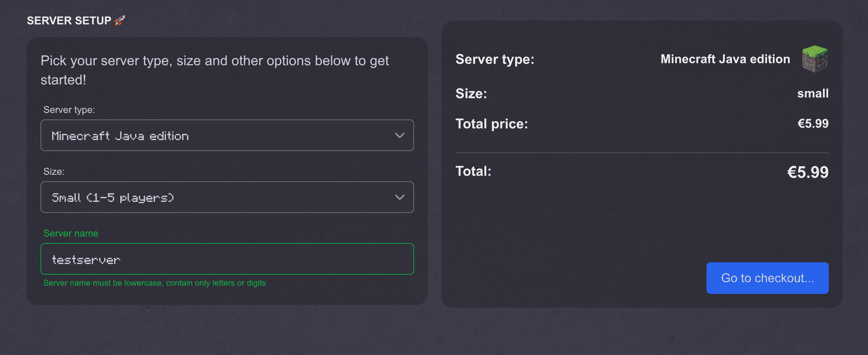Click Minecraft Java edition in the order summary
868x355 pixels.
point(725,59)
